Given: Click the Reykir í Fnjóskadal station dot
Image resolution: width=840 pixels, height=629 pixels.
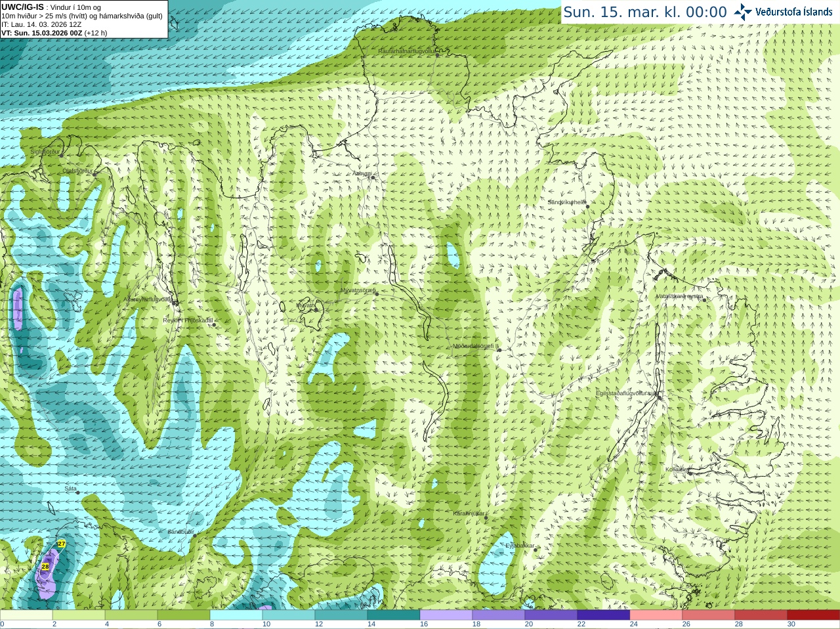Looking at the screenshot, I should point(214,324).
